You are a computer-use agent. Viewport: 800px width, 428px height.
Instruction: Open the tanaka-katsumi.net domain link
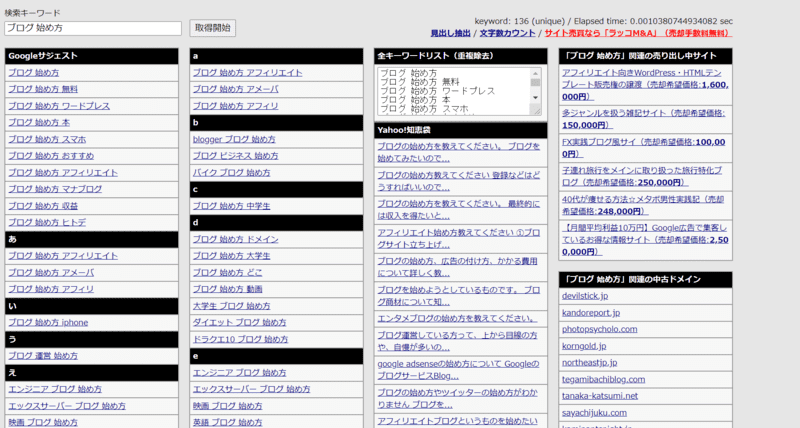point(600,396)
